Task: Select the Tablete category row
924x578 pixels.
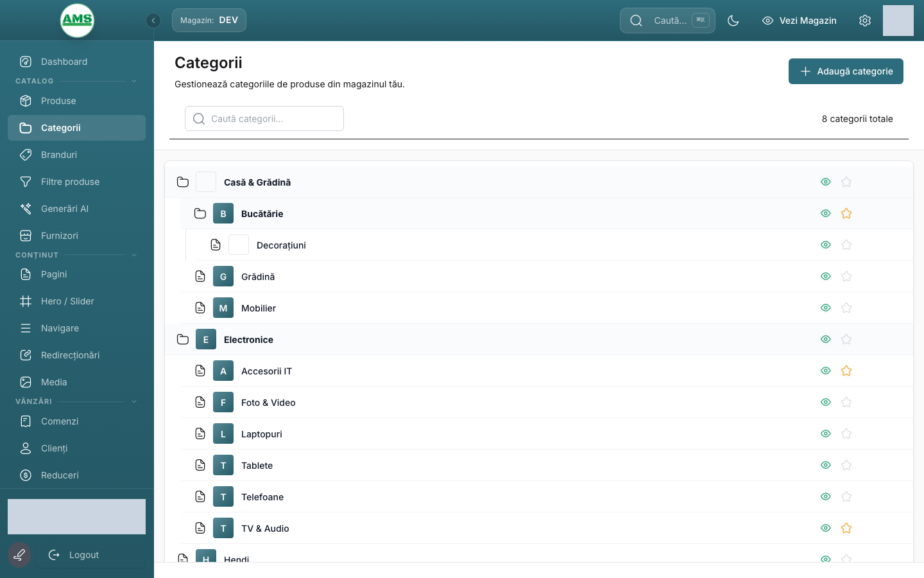Action: click(x=547, y=466)
